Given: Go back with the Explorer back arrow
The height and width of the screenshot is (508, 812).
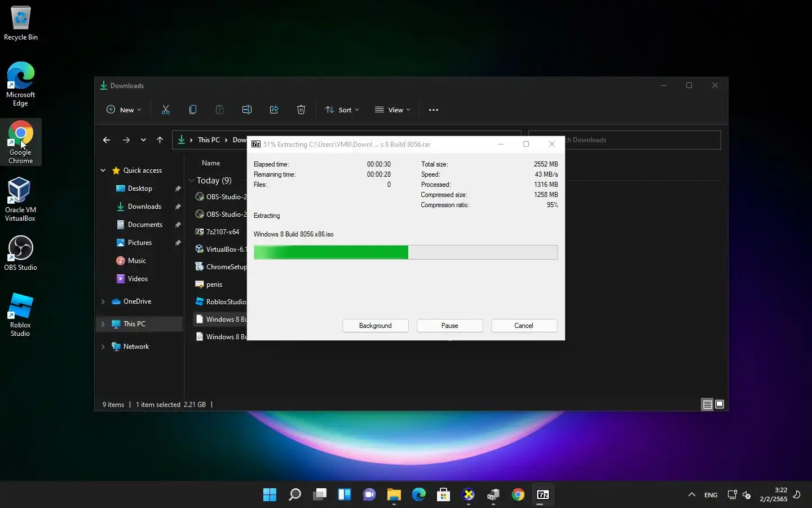Looking at the screenshot, I should (x=107, y=140).
